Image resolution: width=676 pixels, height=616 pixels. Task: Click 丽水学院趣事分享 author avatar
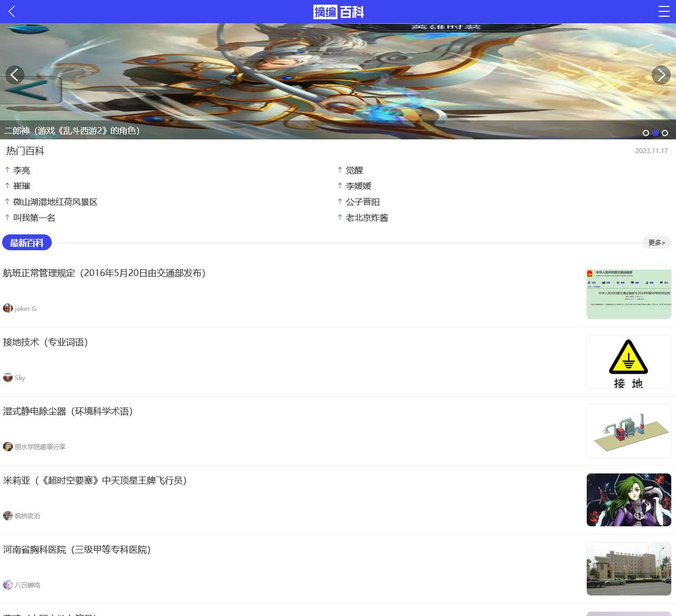coord(8,447)
